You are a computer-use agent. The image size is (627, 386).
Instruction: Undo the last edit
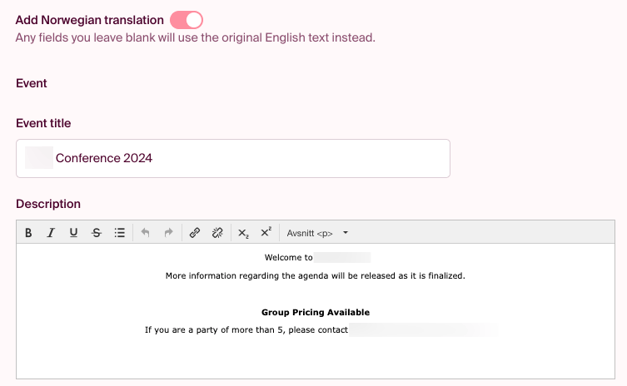tap(145, 232)
